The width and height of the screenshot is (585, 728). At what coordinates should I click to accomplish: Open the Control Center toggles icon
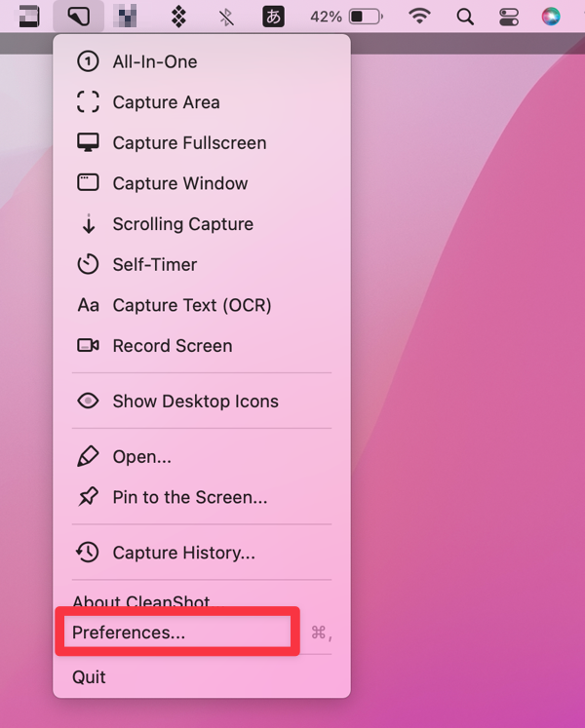click(509, 17)
